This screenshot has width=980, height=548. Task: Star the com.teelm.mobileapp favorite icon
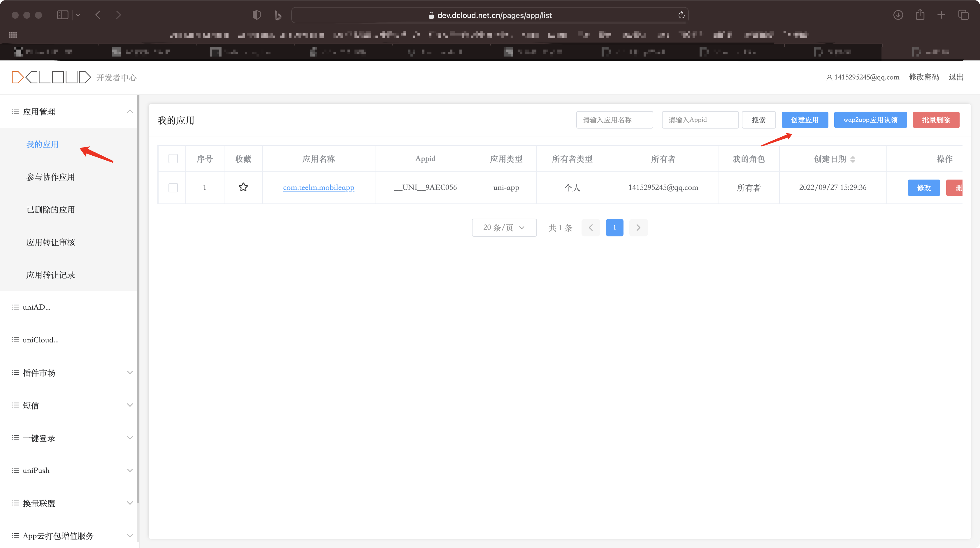pyautogui.click(x=243, y=187)
